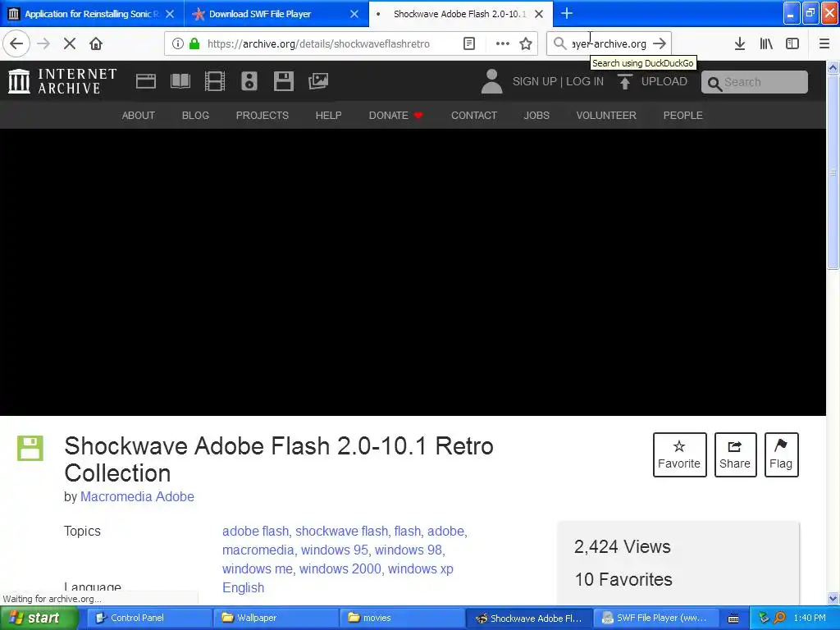Open the Audio speaker icon in Archive nav
The image size is (840, 630).
pyautogui.click(x=249, y=81)
